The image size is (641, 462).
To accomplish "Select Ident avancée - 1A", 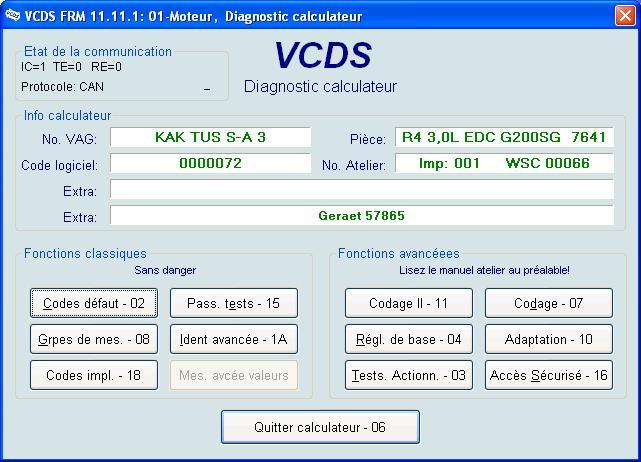I will [234, 339].
